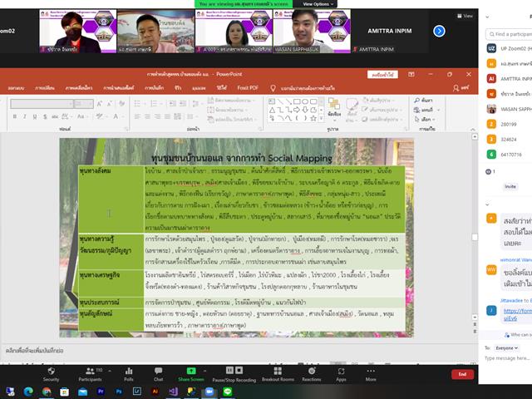Select the star shape in shapes gallery
Image resolution: width=532 pixels, height=399 pixels.
click(x=313, y=118)
